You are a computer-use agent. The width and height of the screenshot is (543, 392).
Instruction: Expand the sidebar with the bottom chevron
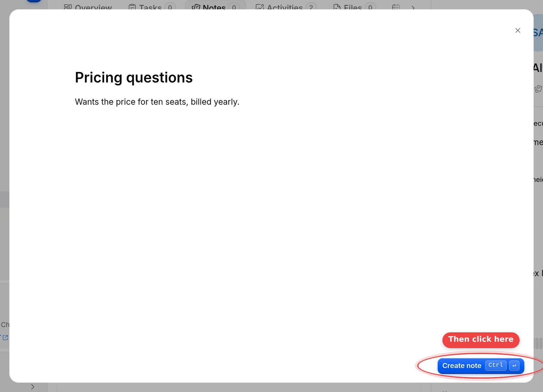(33, 387)
